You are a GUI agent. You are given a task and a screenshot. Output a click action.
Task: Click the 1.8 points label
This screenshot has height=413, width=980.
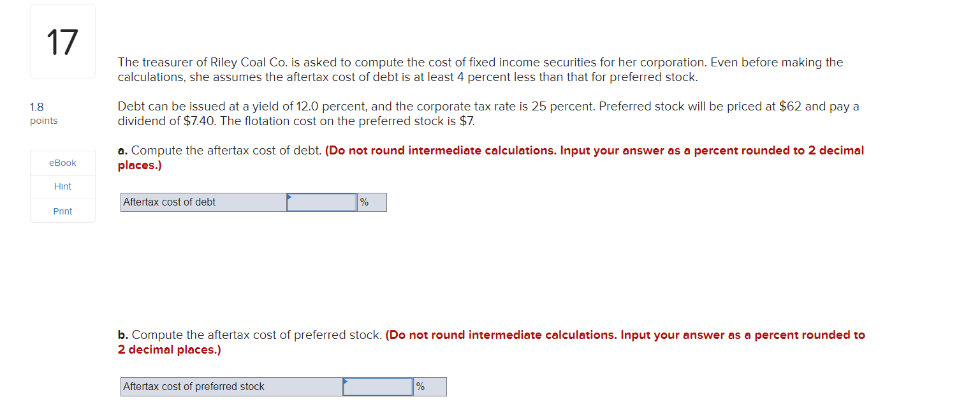tap(43, 114)
